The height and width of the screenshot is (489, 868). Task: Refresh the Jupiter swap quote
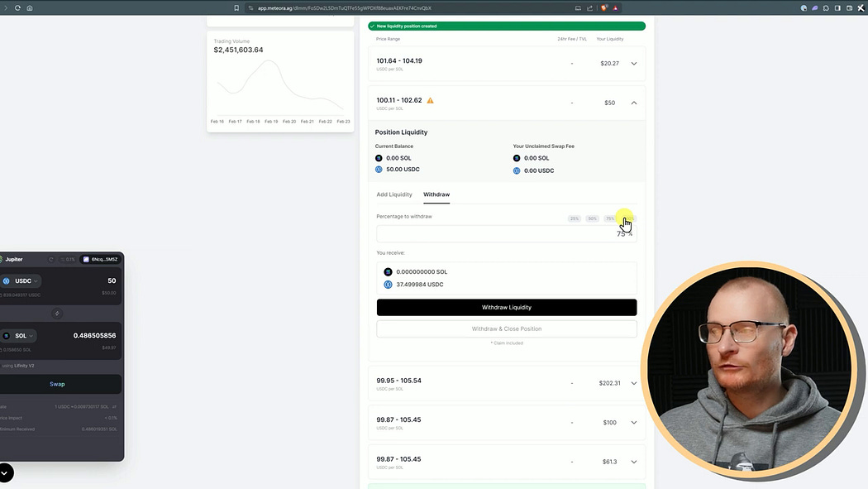(51, 259)
